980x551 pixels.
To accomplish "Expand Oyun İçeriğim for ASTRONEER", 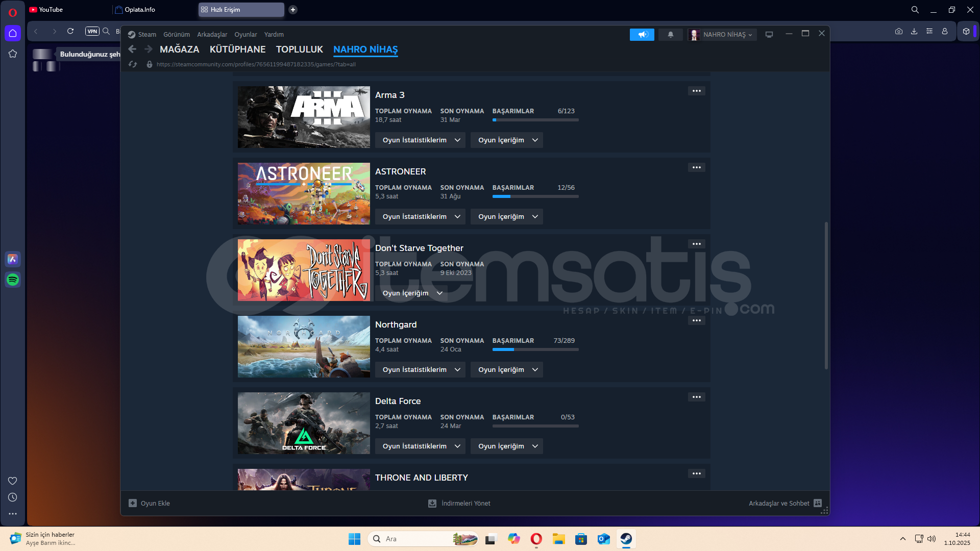I will (x=507, y=217).
